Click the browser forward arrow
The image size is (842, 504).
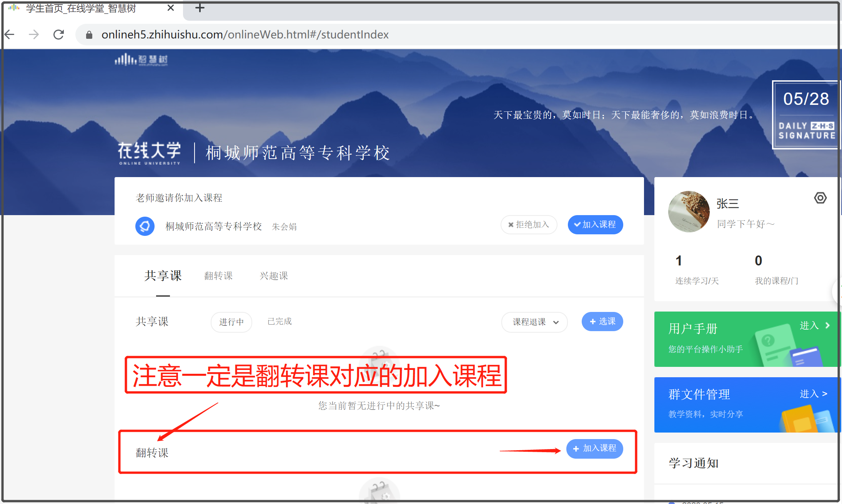pos(34,35)
